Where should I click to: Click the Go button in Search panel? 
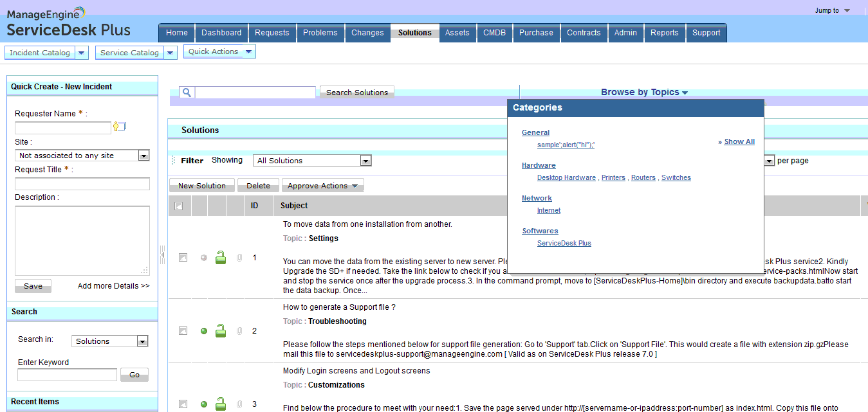(134, 375)
